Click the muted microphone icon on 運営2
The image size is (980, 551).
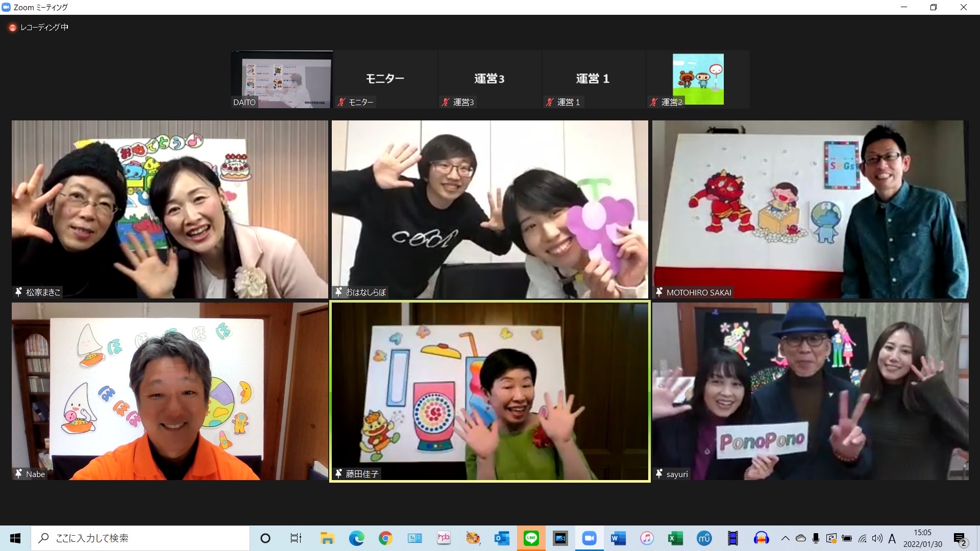pos(654,102)
